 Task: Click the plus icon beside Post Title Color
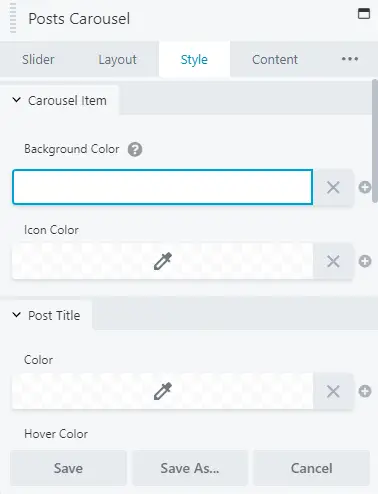(365, 391)
